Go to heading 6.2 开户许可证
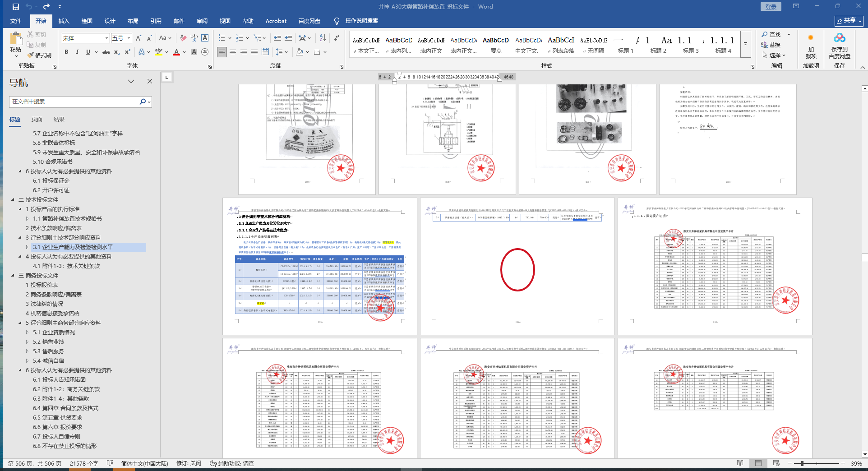The height and width of the screenshot is (471, 868). [x=51, y=190]
